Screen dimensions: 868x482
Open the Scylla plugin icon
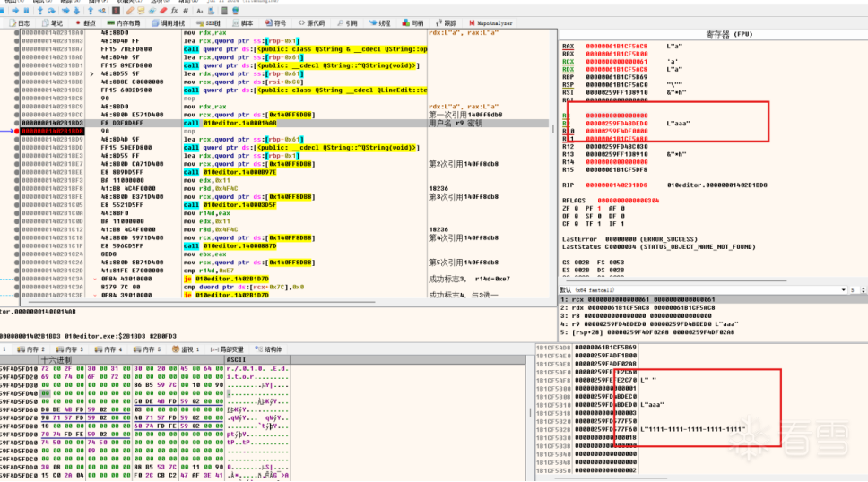[117, 11]
